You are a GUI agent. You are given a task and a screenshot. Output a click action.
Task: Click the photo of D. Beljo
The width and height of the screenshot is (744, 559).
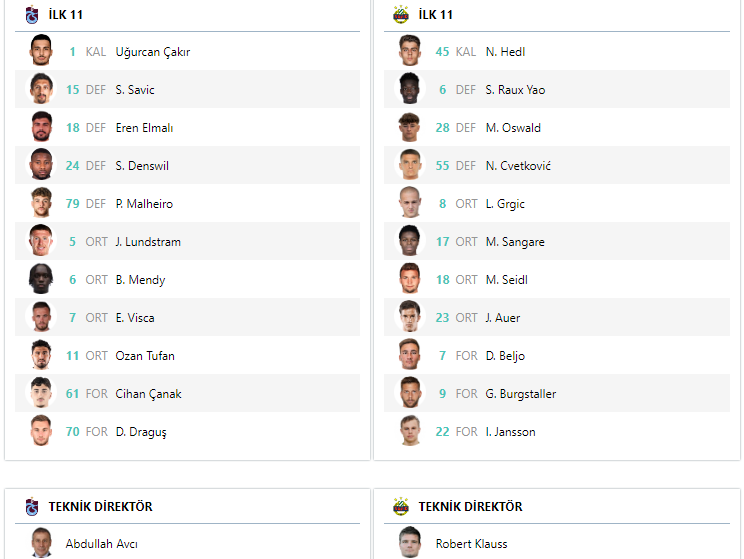tap(410, 354)
